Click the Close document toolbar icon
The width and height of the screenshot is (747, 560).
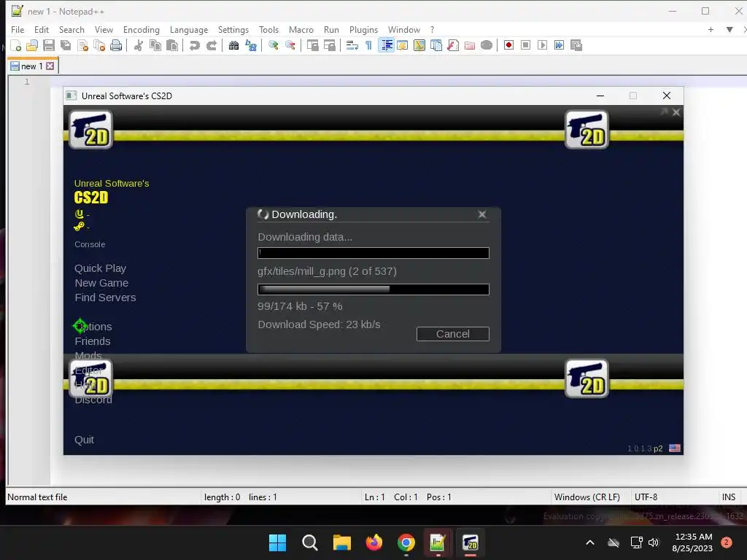(x=83, y=45)
